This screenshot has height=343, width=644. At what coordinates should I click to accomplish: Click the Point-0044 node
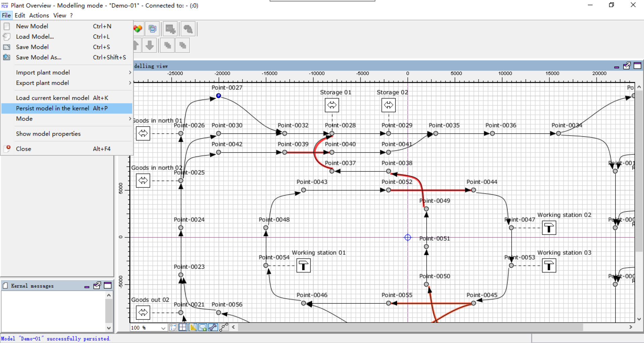474,190
